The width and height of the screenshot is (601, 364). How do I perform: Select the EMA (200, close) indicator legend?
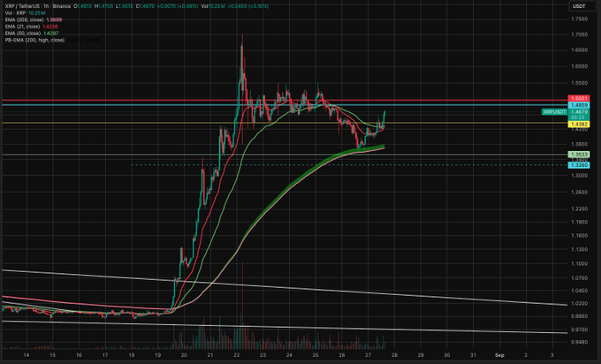pos(25,19)
